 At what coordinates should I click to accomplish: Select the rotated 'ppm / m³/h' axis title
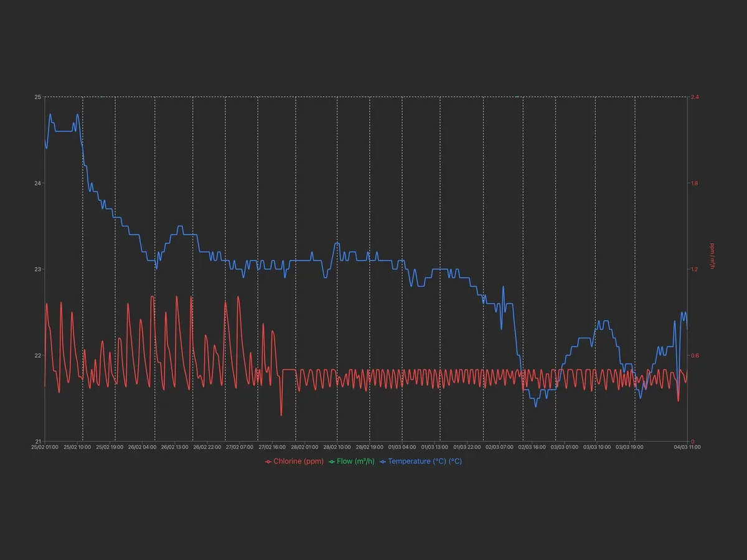712,256
